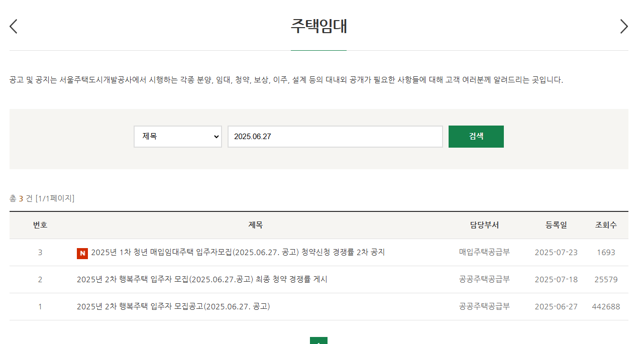The image size is (644, 344).
Task: Click the 담당부서 column header
Action: point(484,225)
